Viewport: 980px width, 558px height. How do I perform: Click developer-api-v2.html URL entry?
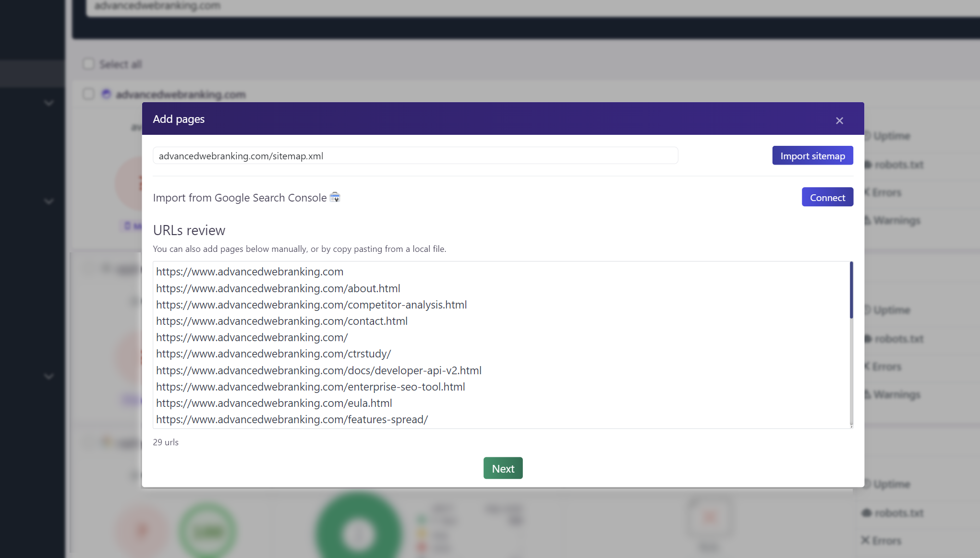pyautogui.click(x=318, y=370)
